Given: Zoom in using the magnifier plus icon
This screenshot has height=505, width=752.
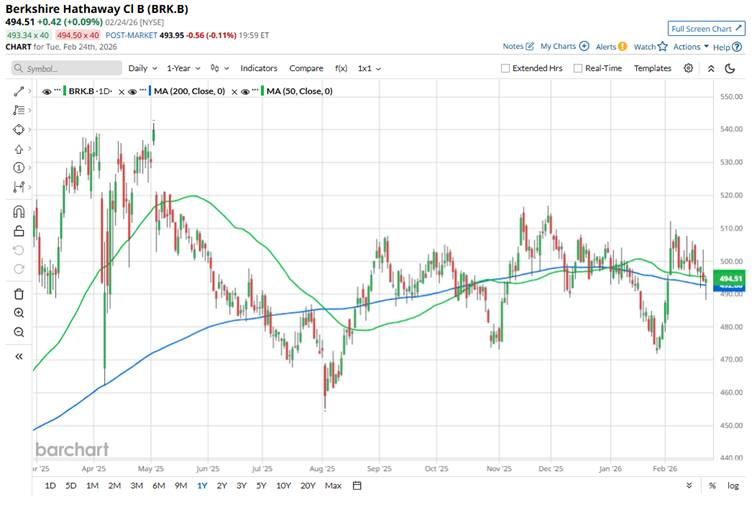Looking at the screenshot, I should (19, 312).
